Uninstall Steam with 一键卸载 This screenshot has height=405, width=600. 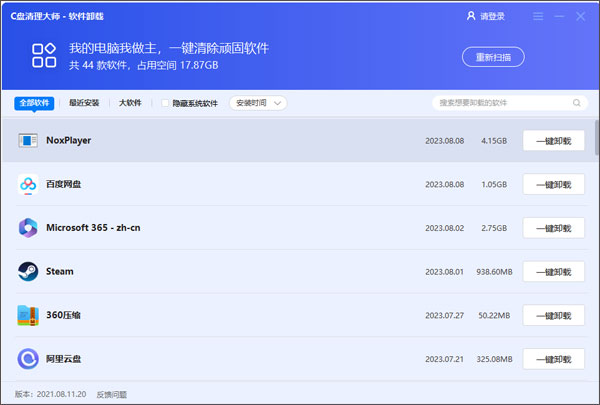tap(554, 272)
